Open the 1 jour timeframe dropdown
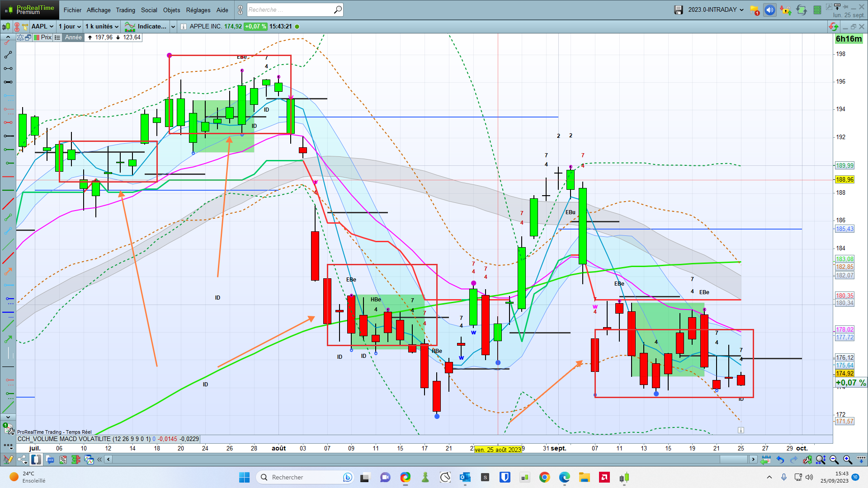The height and width of the screenshot is (488, 868). coord(70,26)
